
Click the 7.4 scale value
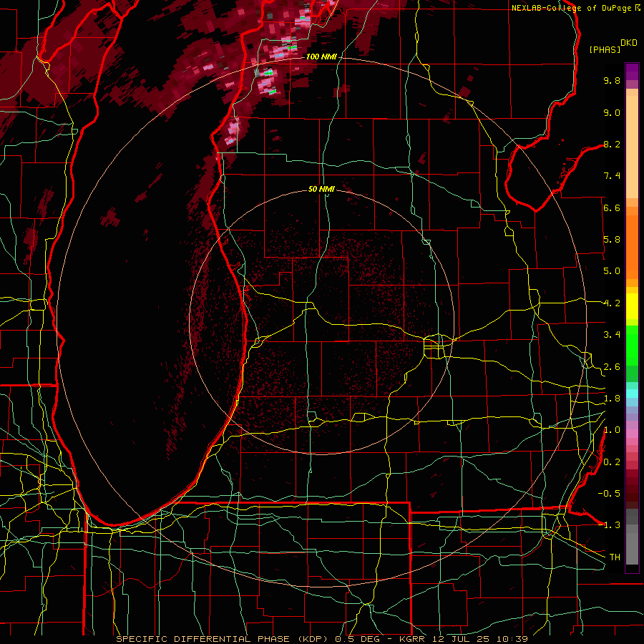point(612,176)
